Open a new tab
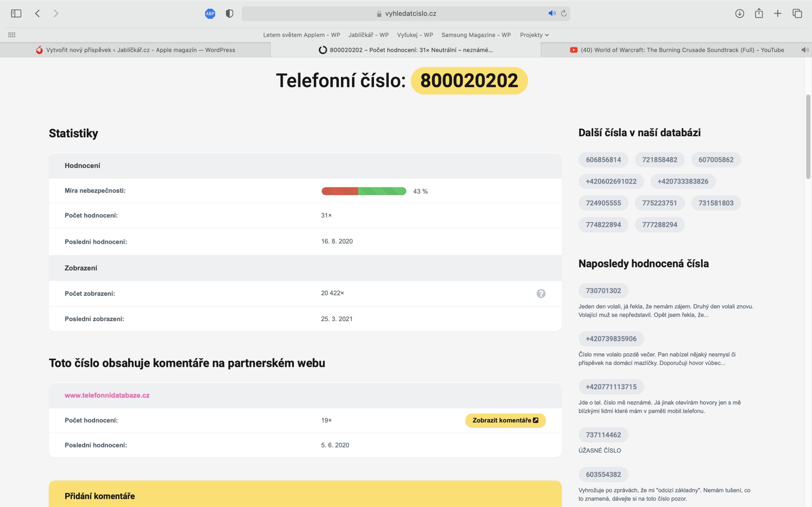This screenshot has width=812, height=507. click(x=778, y=13)
